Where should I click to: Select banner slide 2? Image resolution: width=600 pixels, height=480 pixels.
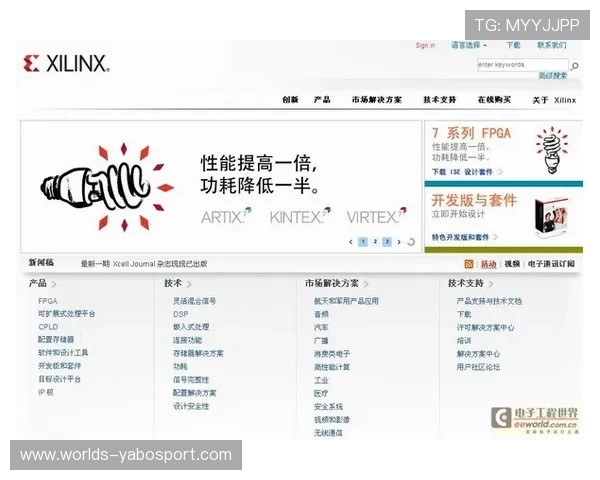point(375,242)
